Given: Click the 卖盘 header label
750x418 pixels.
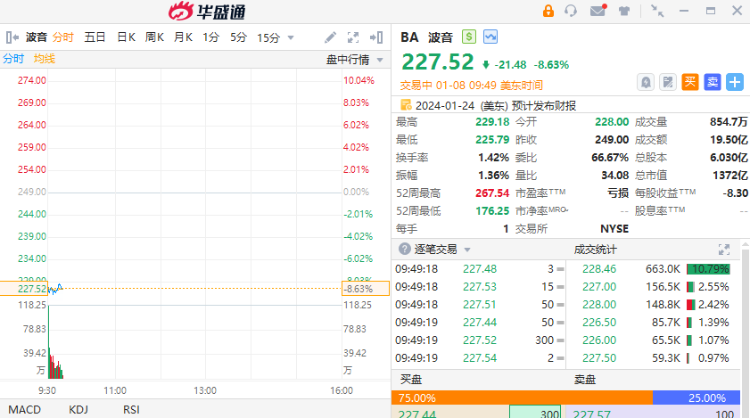Looking at the screenshot, I should (x=585, y=380).
